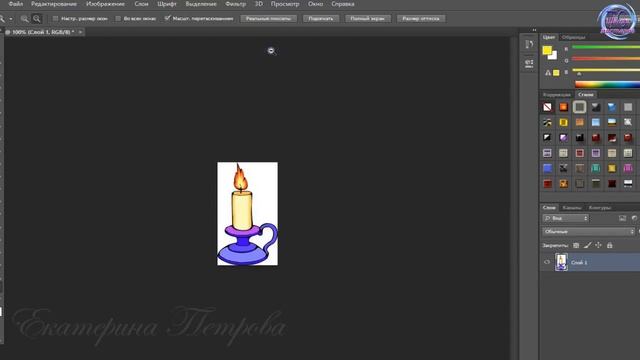Filter layers by pixel layers icon
Screen dimensions: 640x360
[622, 218]
